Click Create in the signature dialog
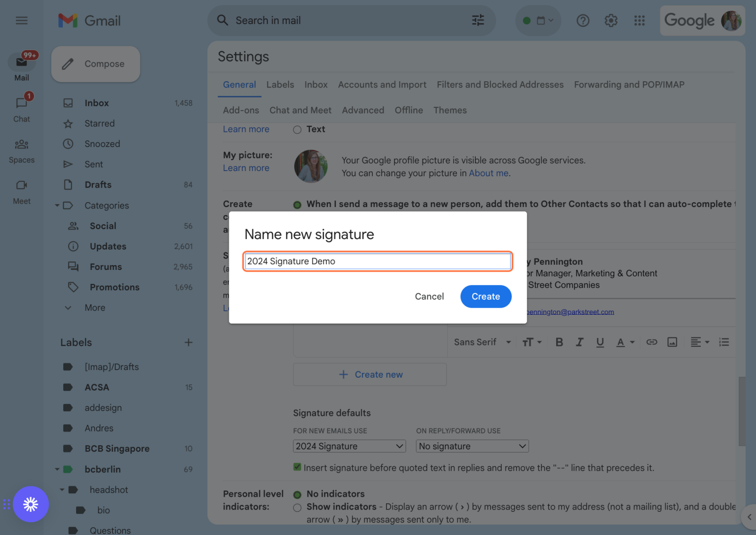The height and width of the screenshot is (535, 756). 486,296
